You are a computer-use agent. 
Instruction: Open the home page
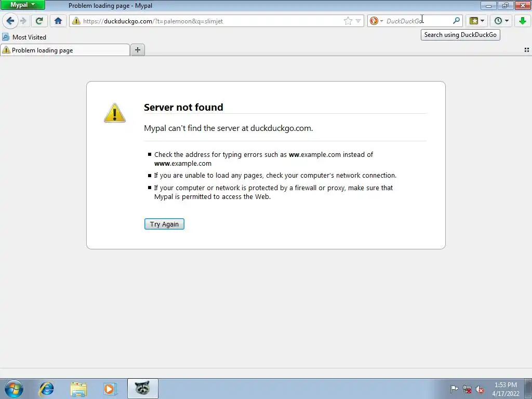coord(58,21)
